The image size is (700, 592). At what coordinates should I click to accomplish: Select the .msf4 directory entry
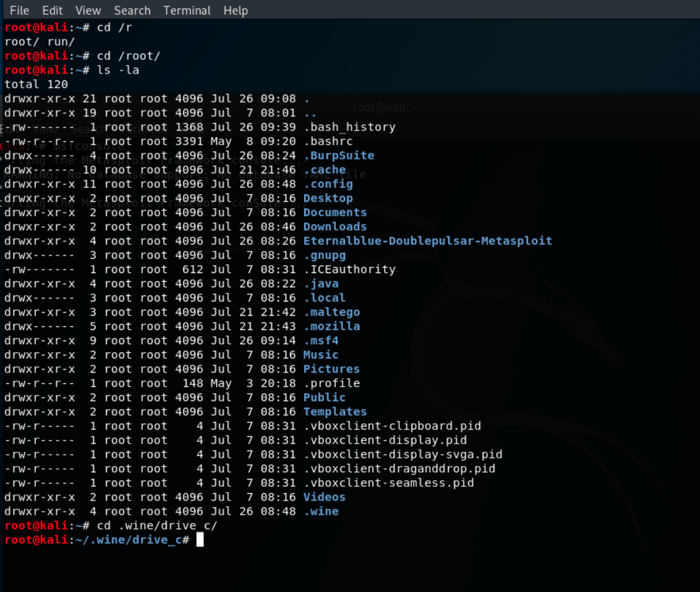[x=320, y=340]
